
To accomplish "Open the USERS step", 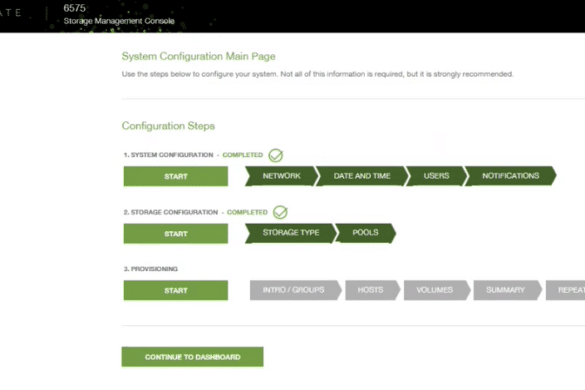I will coord(436,176).
